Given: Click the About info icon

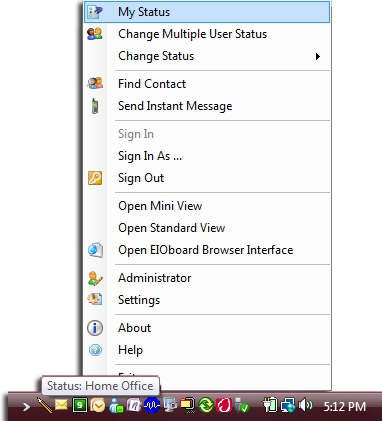Looking at the screenshot, I should click(95, 328).
